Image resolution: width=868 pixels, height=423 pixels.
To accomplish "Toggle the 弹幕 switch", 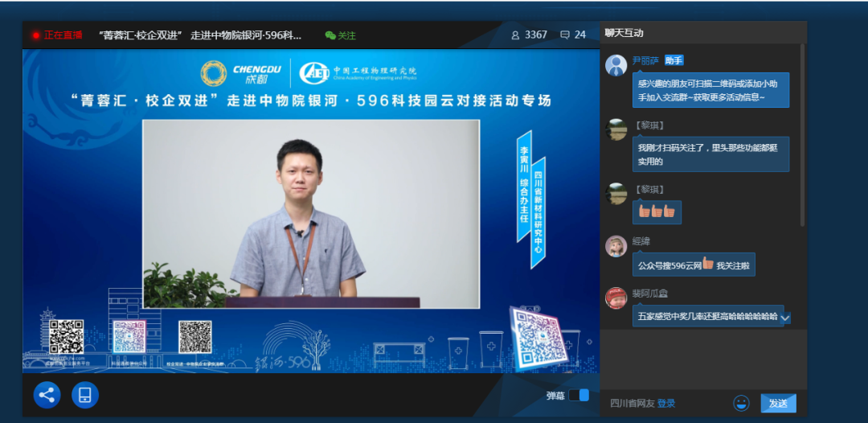I will click(x=579, y=396).
